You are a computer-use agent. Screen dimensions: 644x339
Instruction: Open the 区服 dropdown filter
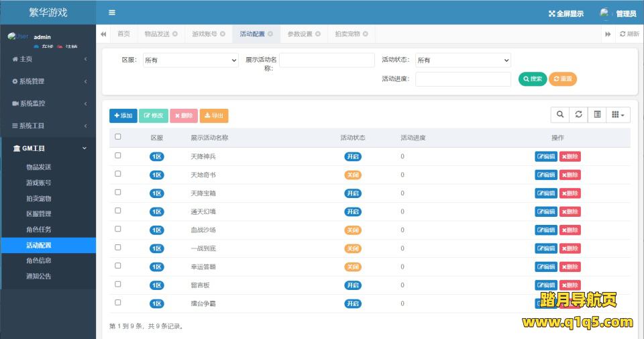tap(191, 60)
